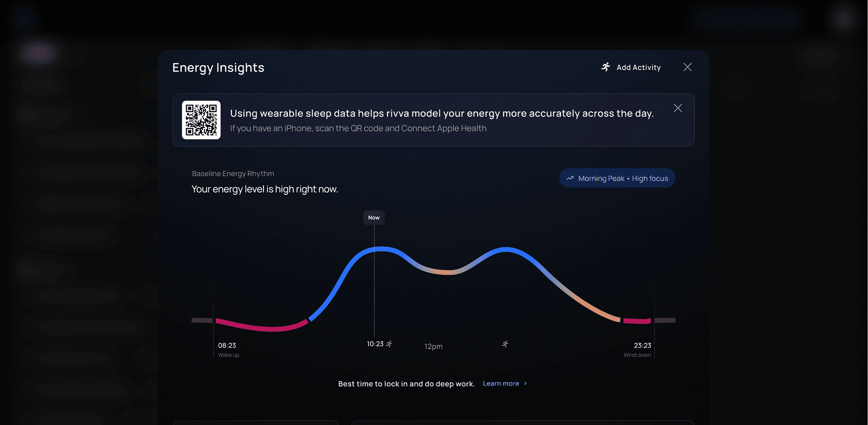868x425 pixels.
Task: Open the Learn more link
Action: tap(500, 383)
